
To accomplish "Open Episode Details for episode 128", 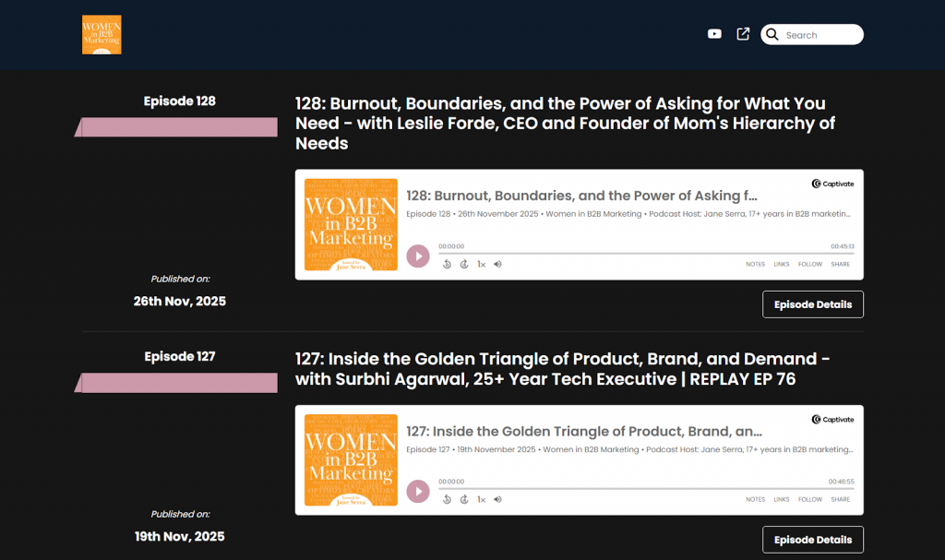I will pyautogui.click(x=812, y=304).
